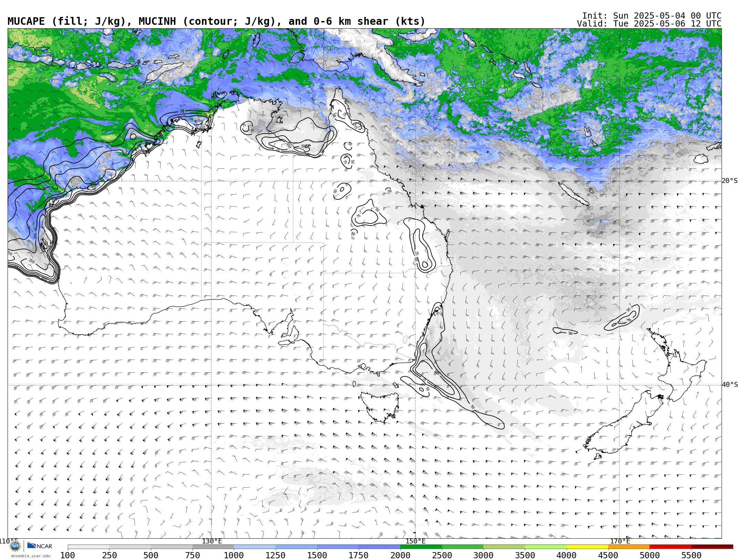Pick the colorbar segment between 1500 and 1750
The width and height of the screenshot is (744, 560).
pyautogui.click(x=338, y=547)
